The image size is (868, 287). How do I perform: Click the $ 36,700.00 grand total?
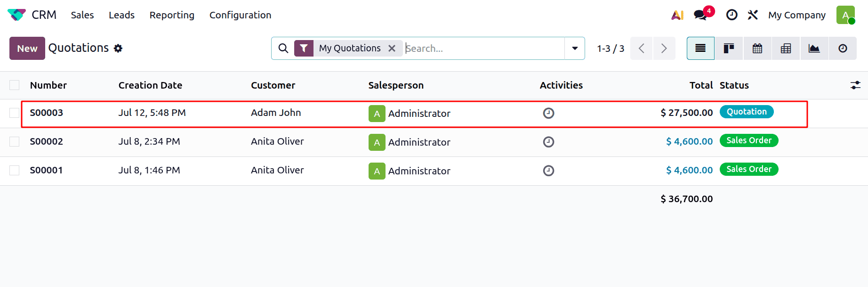687,199
